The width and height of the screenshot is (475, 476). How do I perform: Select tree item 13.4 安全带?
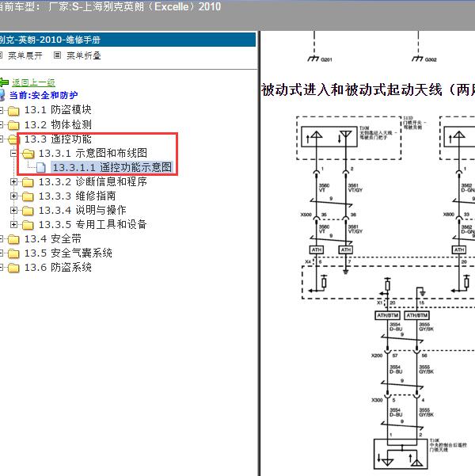[53, 238]
